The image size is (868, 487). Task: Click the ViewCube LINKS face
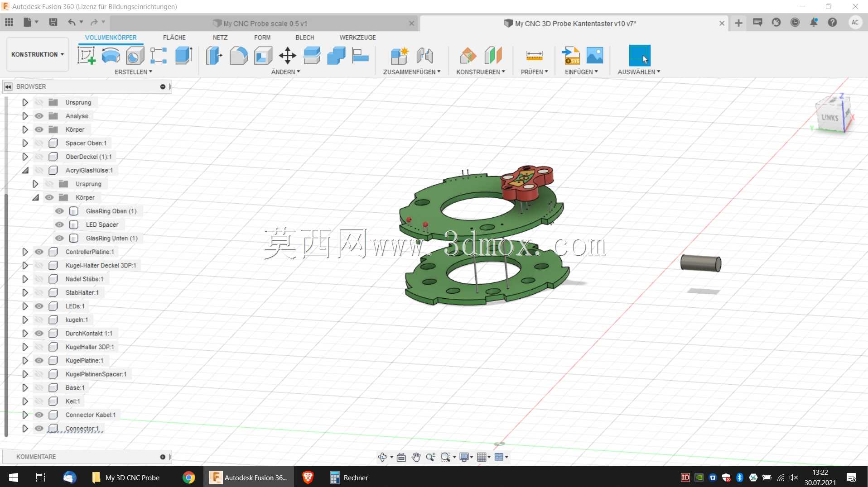829,117
